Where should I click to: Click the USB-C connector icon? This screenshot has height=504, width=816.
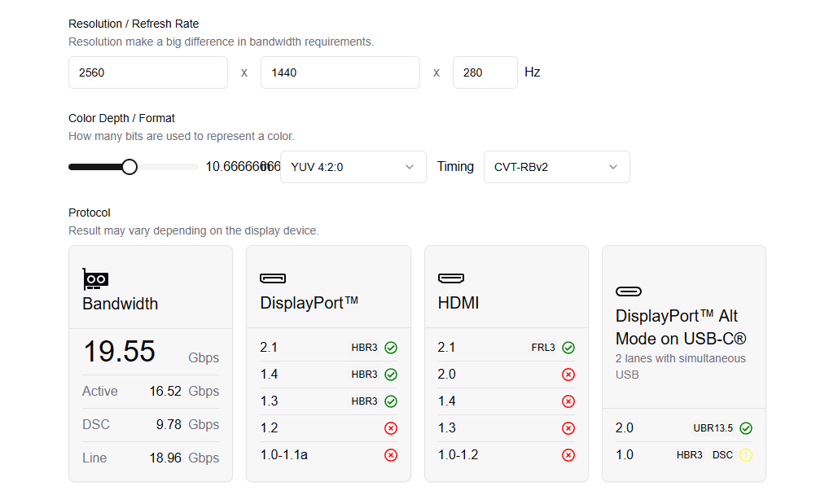629,291
